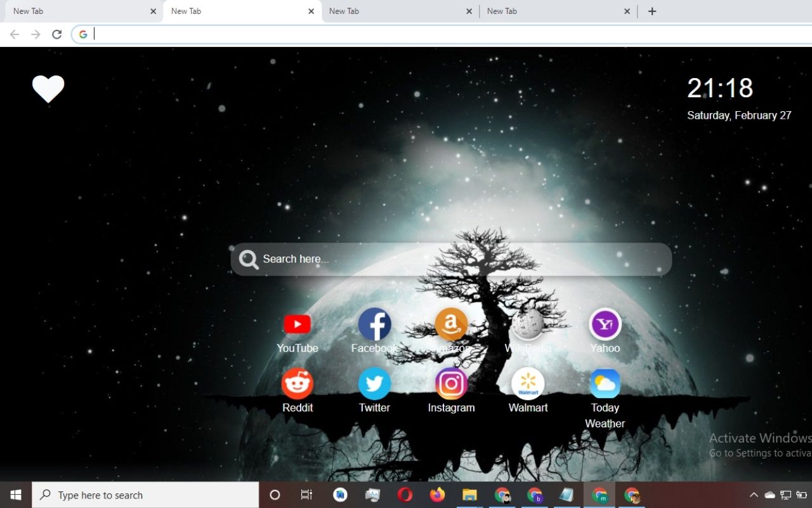Screen dimensions: 812x508
Task: Click the taskbar Type here to search box
Action: coord(145,495)
